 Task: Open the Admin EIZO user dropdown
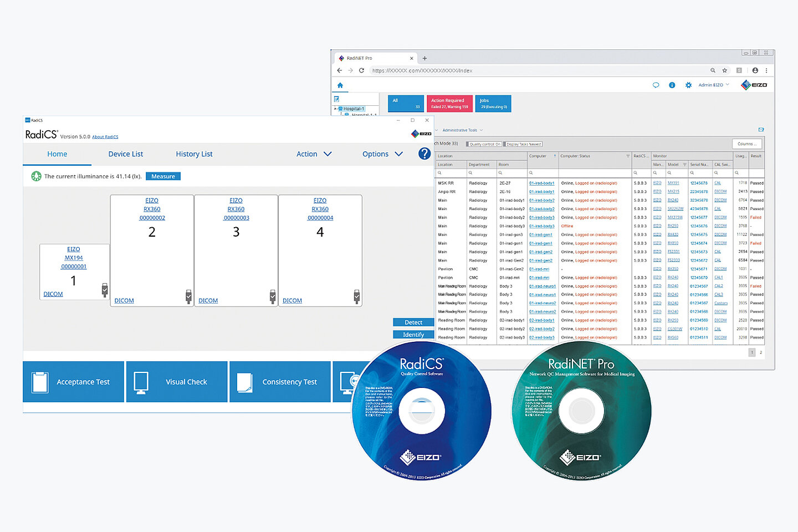coord(714,85)
